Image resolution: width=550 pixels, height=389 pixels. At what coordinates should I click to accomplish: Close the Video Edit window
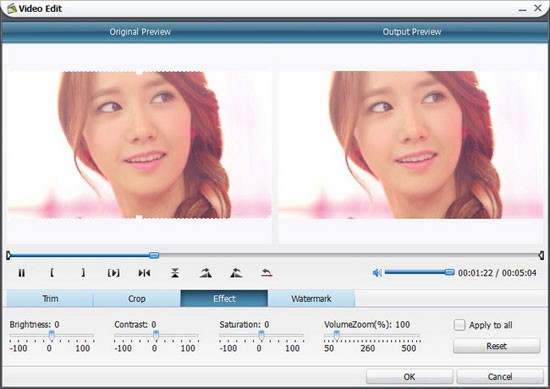538,8
